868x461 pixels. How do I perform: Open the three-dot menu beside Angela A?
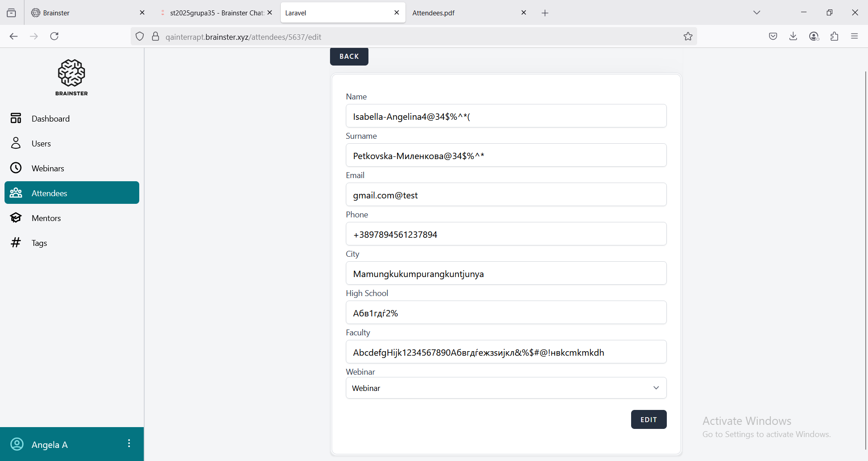pos(129,443)
